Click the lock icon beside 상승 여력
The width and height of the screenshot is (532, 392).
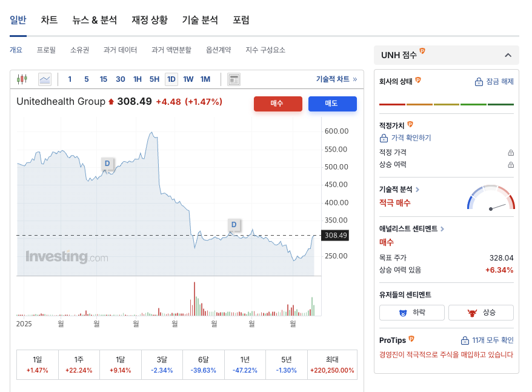[511, 165]
